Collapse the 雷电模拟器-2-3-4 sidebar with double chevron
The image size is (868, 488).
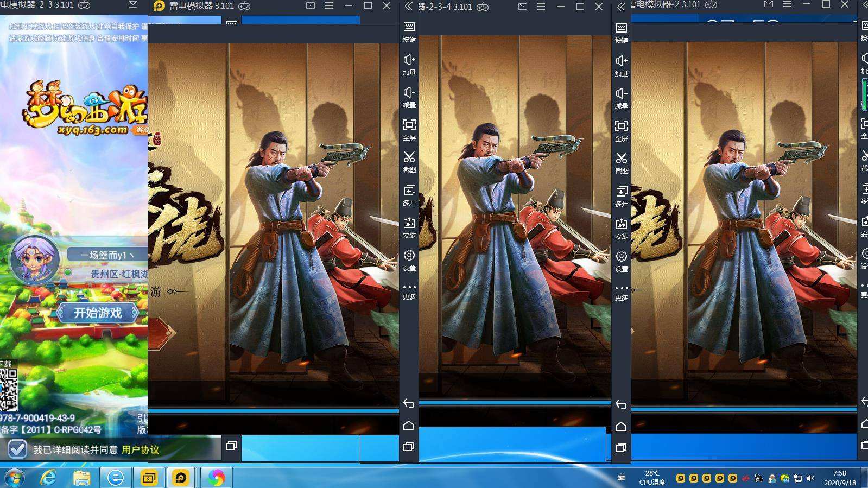point(620,7)
